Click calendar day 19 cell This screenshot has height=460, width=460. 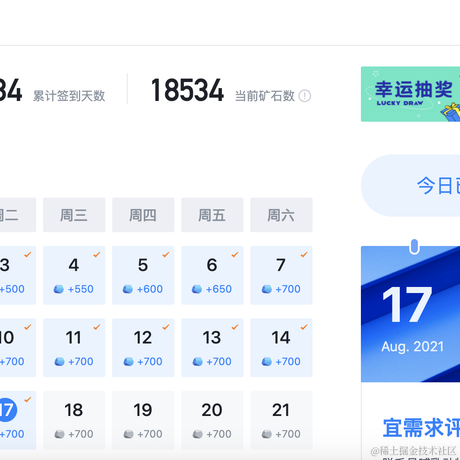(x=143, y=420)
